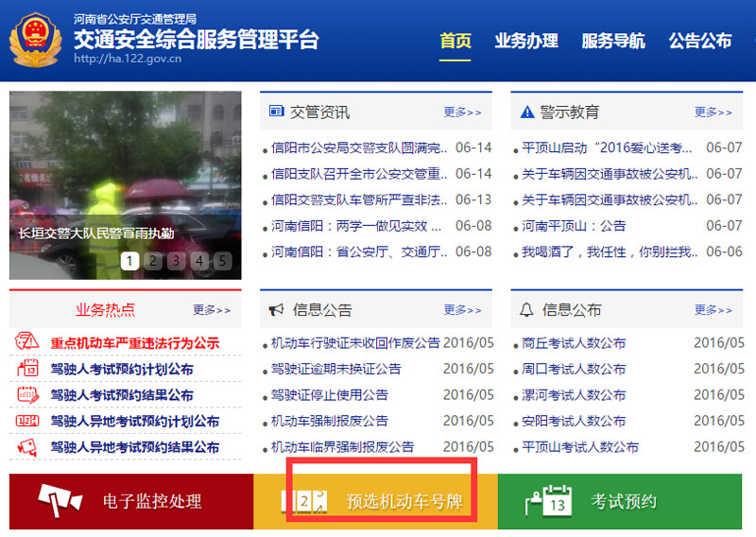
Task: Open 机动车临界强制报废公告
Action: click(x=342, y=447)
